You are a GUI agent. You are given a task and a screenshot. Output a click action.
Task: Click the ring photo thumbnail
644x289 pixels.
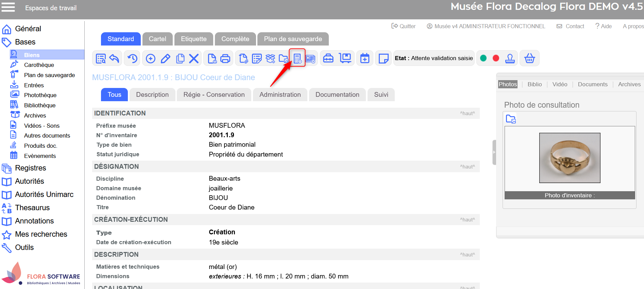click(570, 158)
